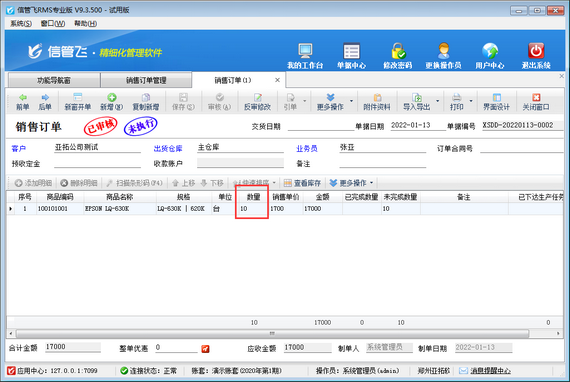Click the 修改密码 padlock icon
The height and width of the screenshot is (382, 570).
pos(398,51)
